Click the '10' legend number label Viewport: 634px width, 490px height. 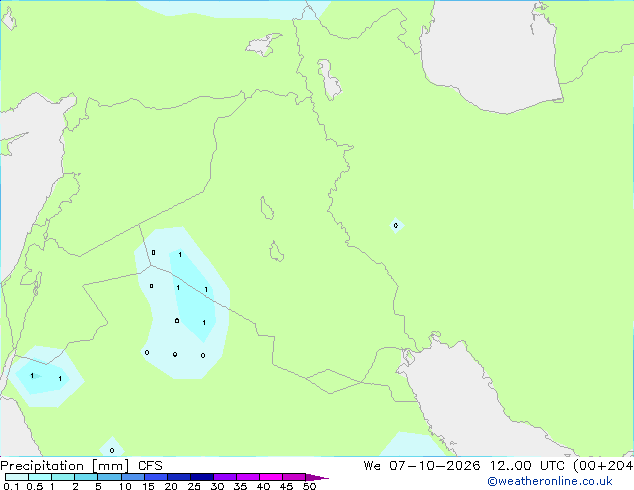point(125,486)
